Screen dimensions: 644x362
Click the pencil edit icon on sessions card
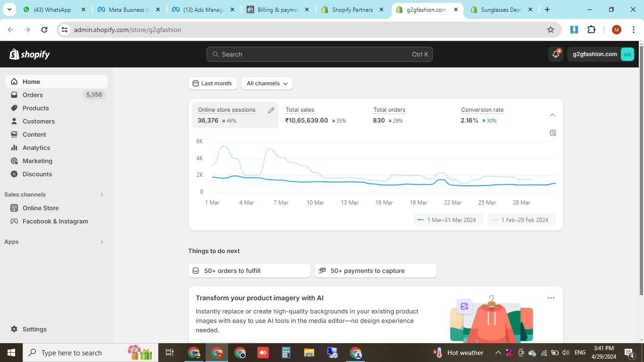271,110
